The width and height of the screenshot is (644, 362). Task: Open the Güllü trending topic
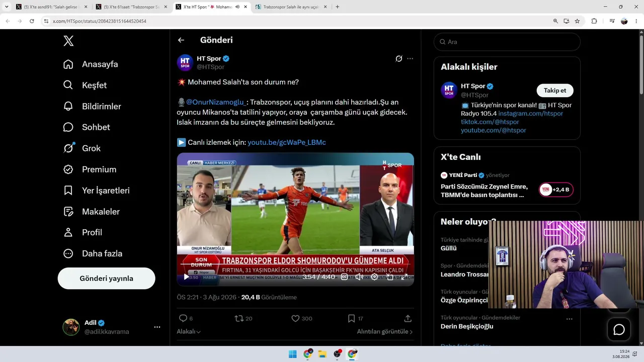(449, 248)
